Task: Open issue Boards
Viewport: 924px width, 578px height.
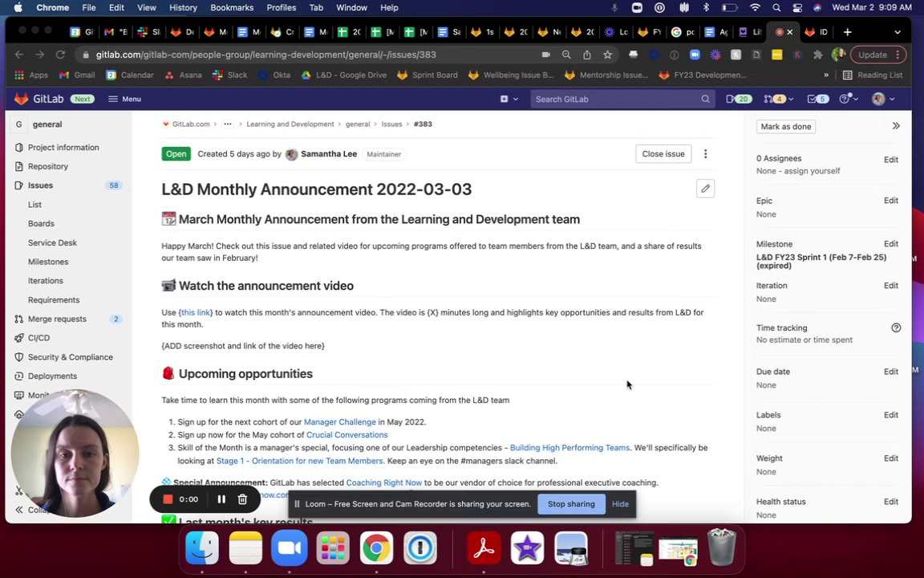Action: (x=41, y=223)
